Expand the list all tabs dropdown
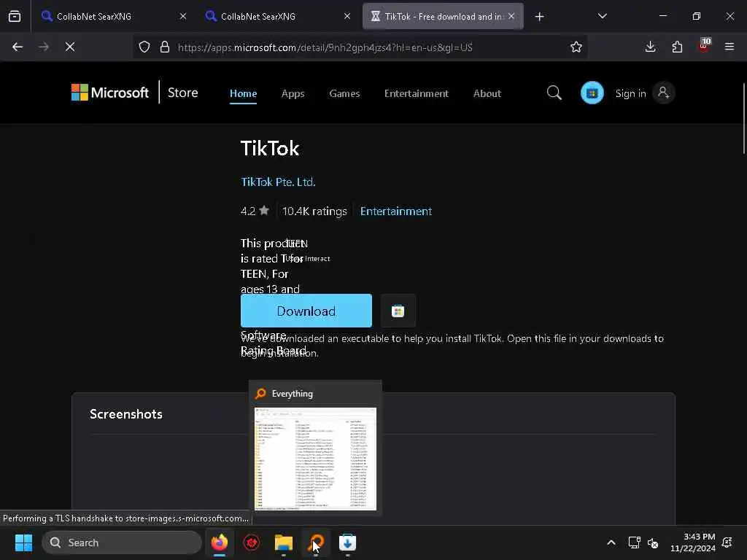 602,16
